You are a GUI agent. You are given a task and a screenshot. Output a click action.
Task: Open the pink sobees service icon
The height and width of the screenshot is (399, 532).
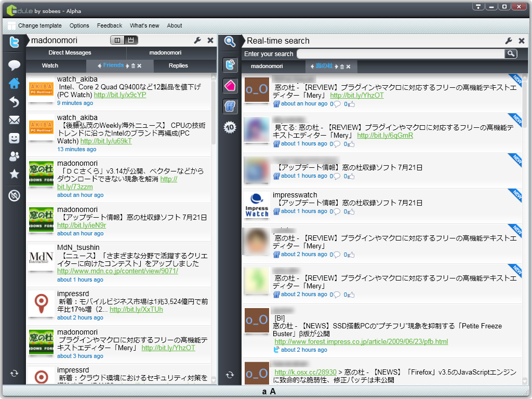point(230,86)
